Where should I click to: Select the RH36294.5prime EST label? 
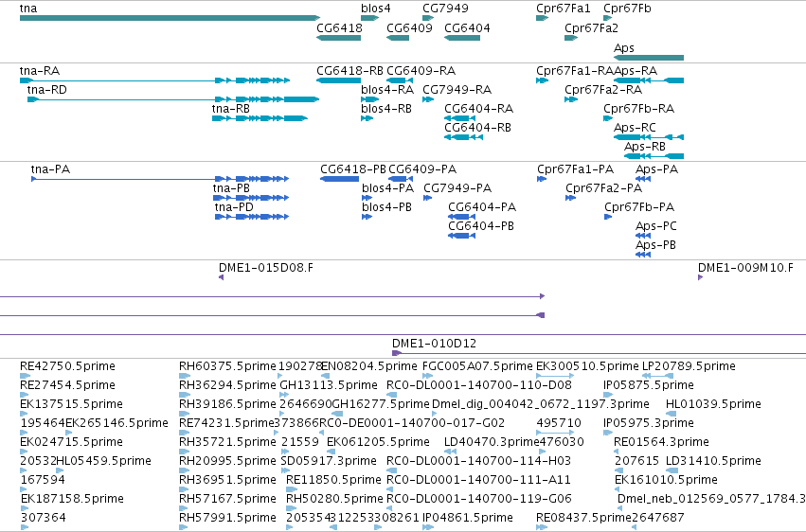(x=227, y=385)
